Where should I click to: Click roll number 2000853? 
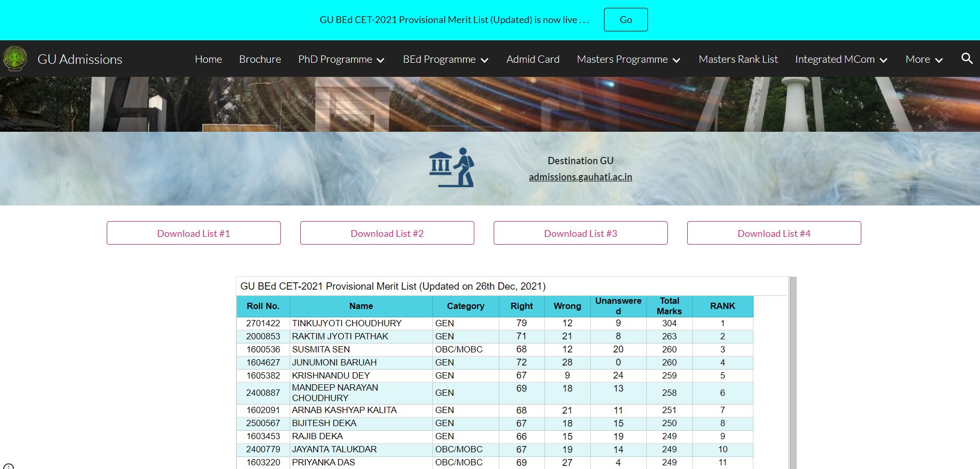coord(263,336)
